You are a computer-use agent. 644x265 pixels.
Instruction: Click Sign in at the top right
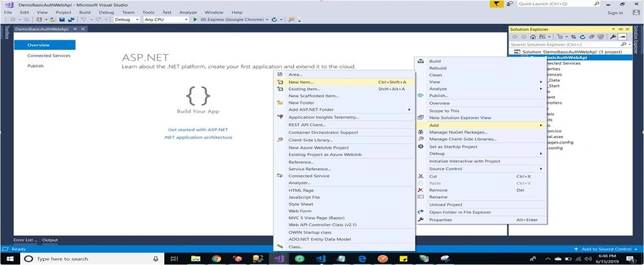pyautogui.click(x=615, y=13)
